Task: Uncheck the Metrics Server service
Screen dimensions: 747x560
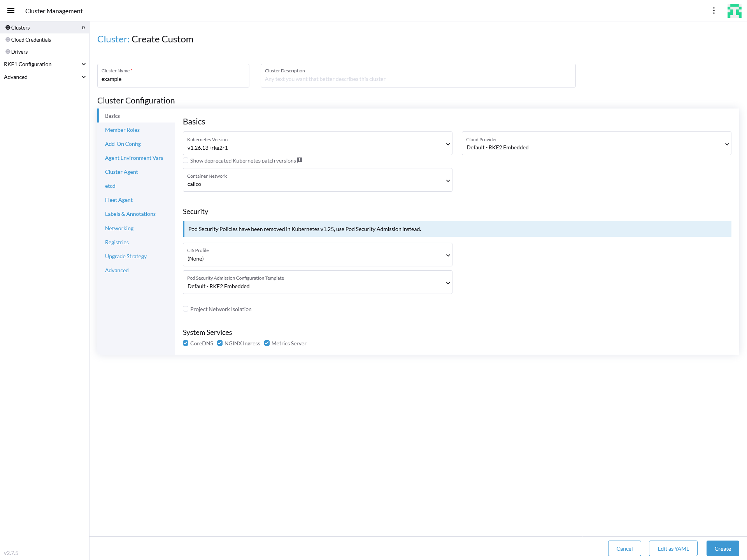Action: [267, 343]
